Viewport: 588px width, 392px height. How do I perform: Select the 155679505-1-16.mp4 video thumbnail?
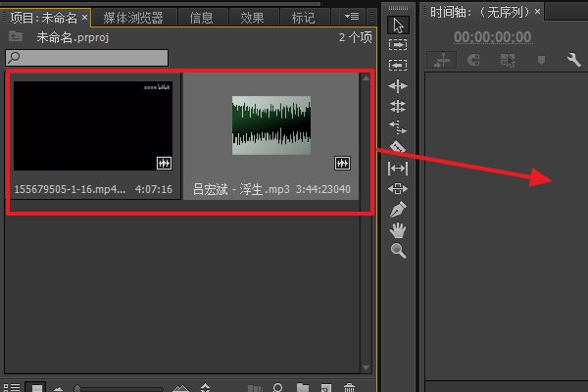93,125
